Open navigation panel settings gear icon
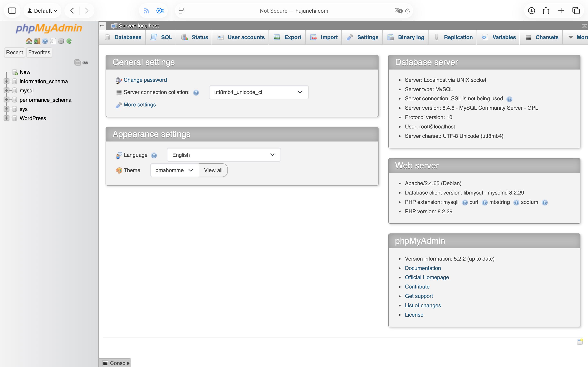The image size is (588, 367). click(x=61, y=41)
